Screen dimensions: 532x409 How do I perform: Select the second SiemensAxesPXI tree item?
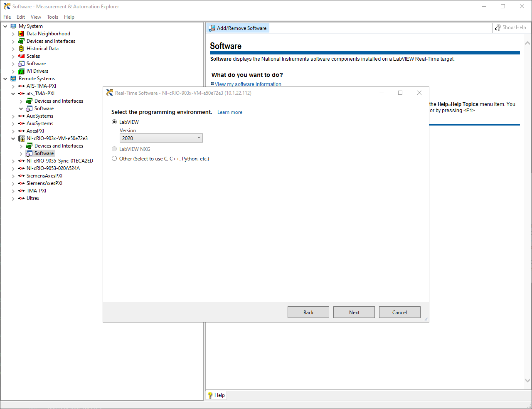pyautogui.click(x=44, y=183)
